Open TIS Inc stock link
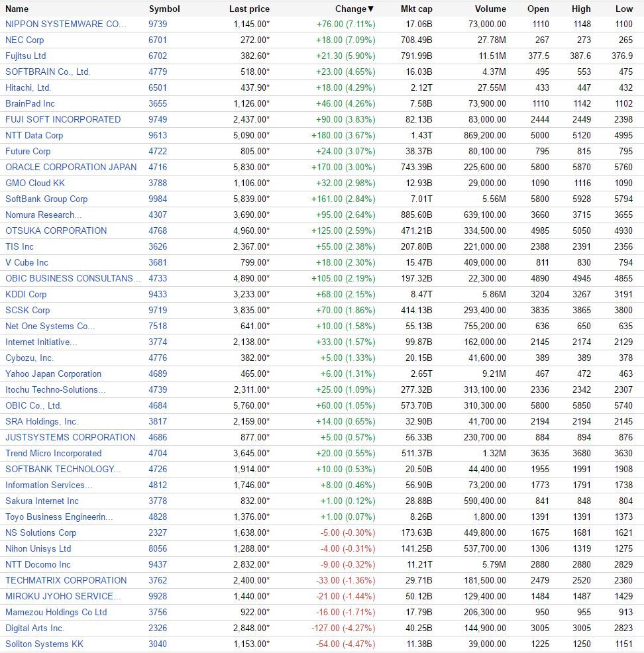This screenshot has width=644, height=653. coord(19,246)
